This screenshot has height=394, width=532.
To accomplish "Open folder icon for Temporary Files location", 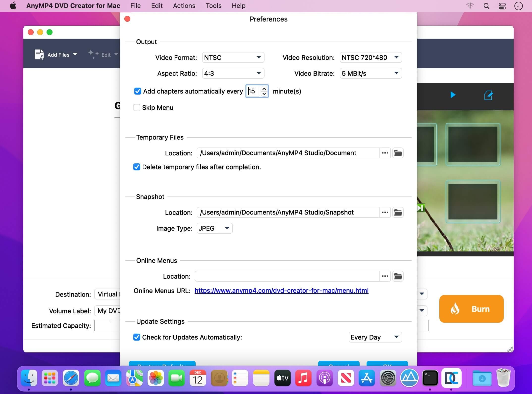I will pyautogui.click(x=398, y=153).
